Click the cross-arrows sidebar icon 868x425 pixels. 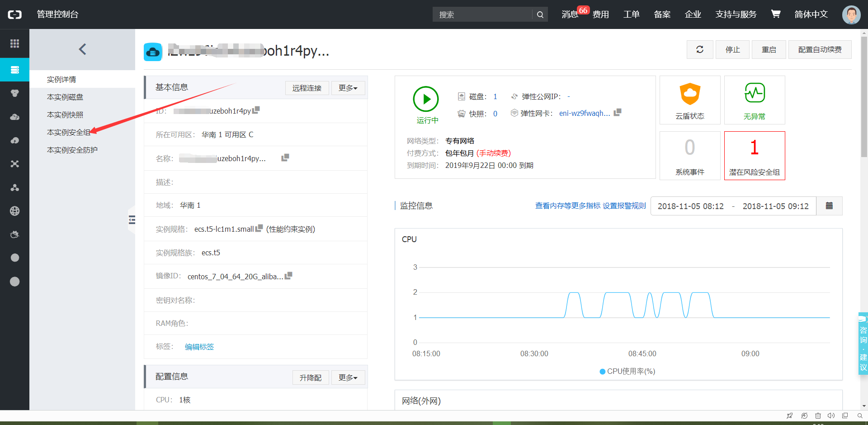[x=14, y=164]
